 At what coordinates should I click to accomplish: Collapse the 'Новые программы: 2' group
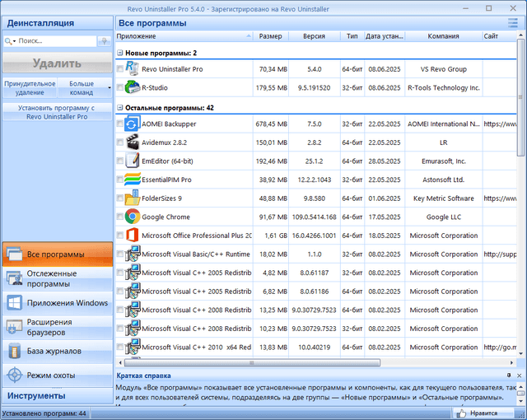coord(120,53)
